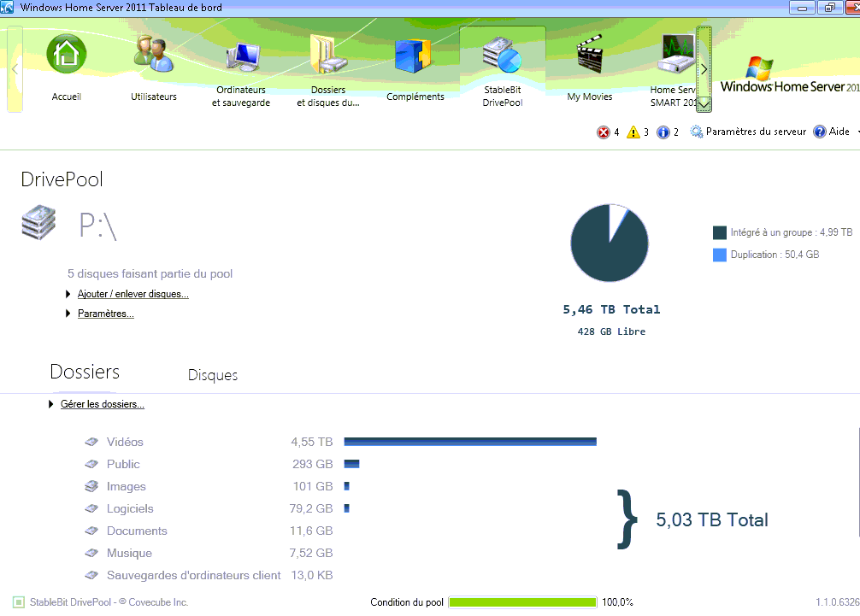860x616 pixels.
Task: Click the 428 GB Libre label
Action: [x=611, y=331]
